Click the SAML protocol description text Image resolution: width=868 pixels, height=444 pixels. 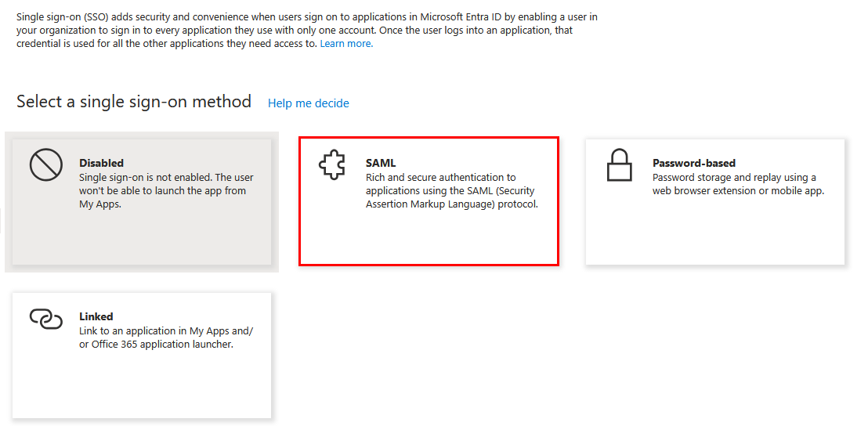[452, 191]
